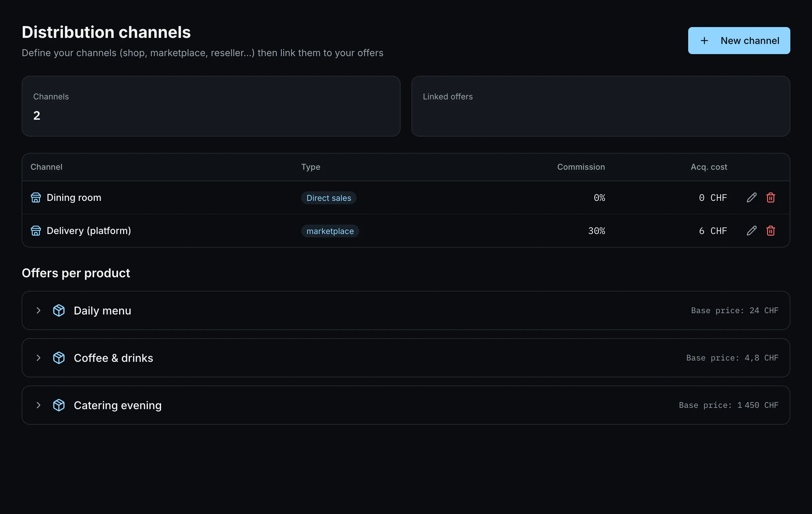Click the Channel column header

tap(46, 167)
